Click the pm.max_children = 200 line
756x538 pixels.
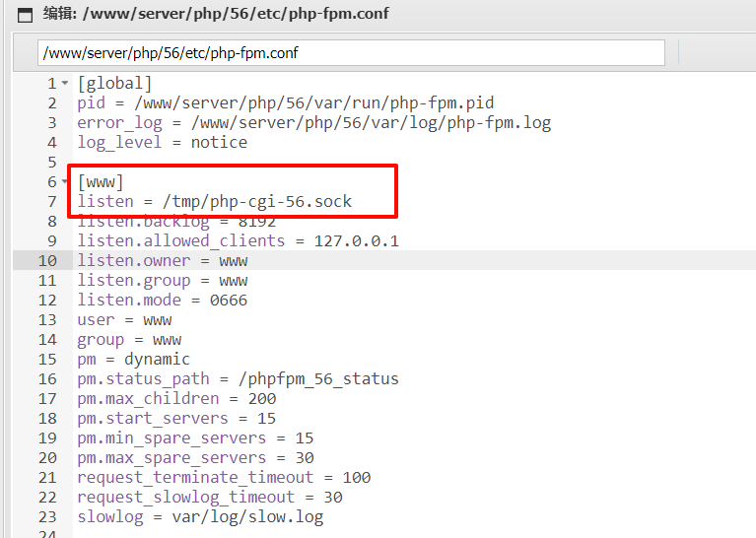click(176, 399)
